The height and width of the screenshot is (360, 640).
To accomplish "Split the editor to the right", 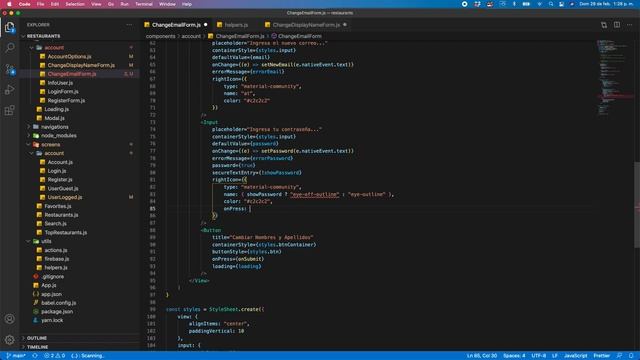I will click(617, 25).
